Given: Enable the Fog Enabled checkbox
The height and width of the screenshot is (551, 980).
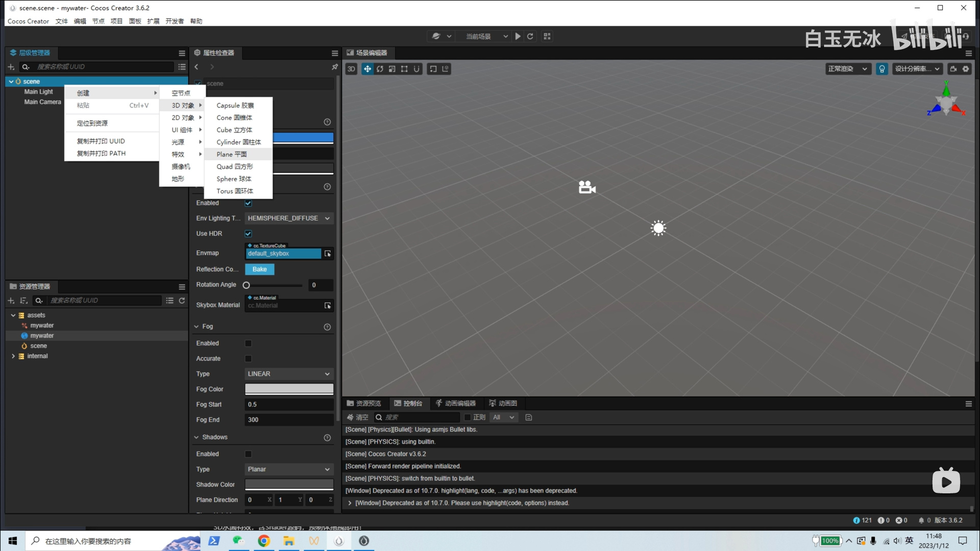Looking at the screenshot, I should [248, 343].
